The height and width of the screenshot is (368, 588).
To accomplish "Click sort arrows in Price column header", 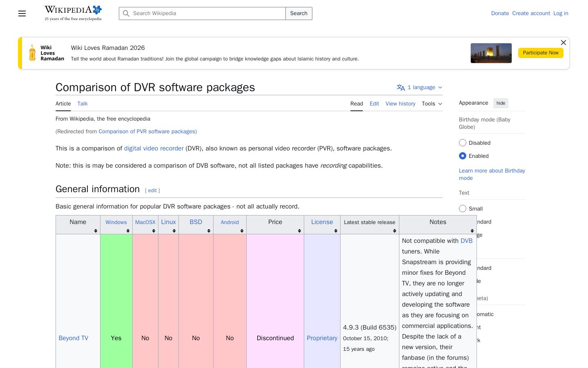I will (x=299, y=231).
